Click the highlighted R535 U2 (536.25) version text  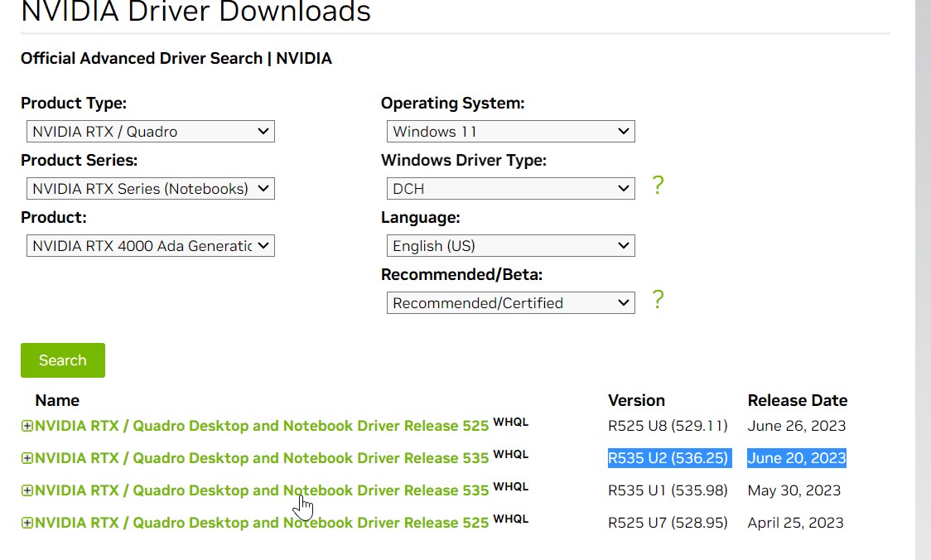(668, 458)
